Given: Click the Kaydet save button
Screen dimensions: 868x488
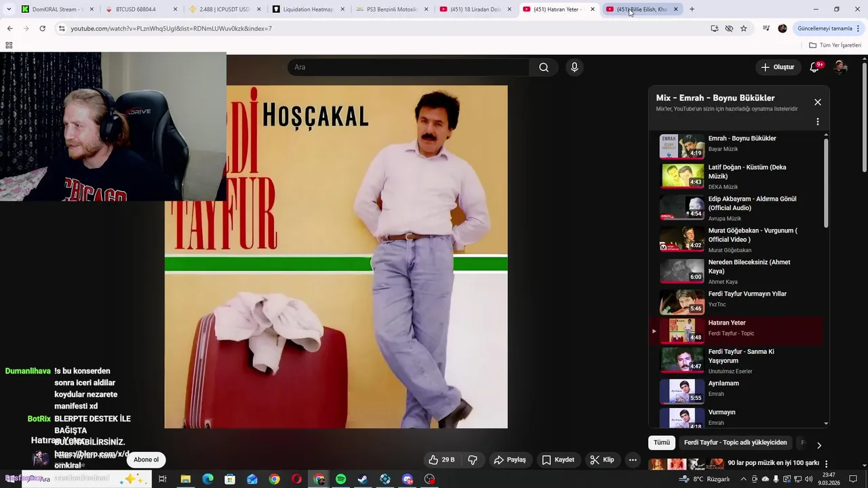Looking at the screenshot, I should (558, 460).
